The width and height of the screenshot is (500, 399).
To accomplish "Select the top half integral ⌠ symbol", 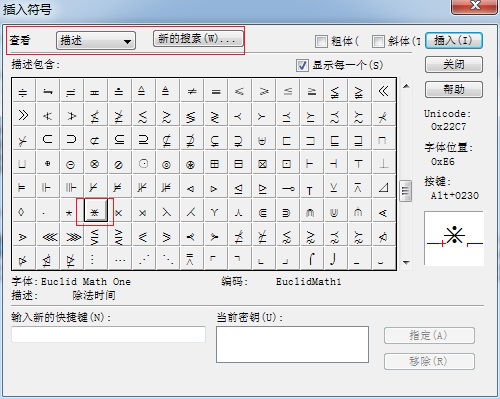I will [311, 258].
